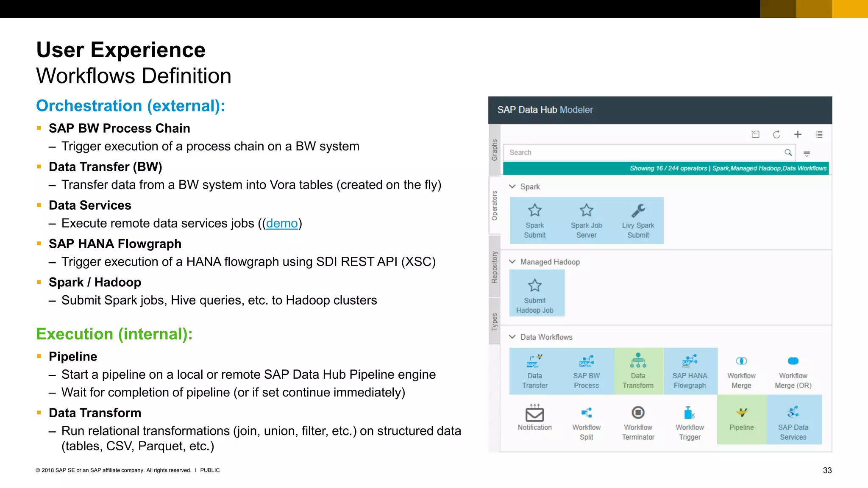Screen dimensions: 868x488
Task: Collapse the Managed Hadoop group
Action: [x=512, y=262]
